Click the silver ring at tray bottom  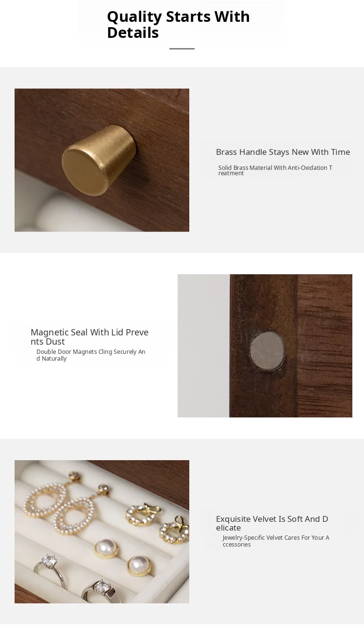click(100, 591)
